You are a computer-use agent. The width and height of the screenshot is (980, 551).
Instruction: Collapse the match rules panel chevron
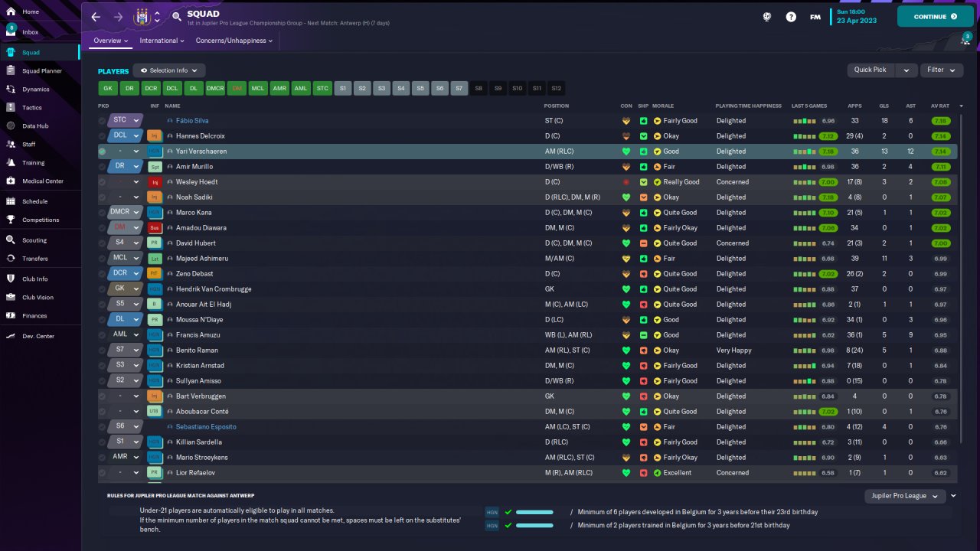[x=954, y=496]
